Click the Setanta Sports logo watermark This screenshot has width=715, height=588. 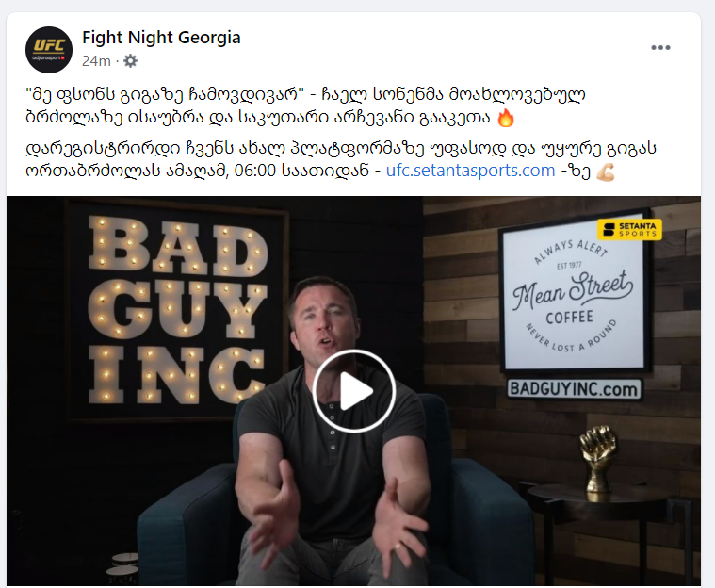[x=629, y=230]
